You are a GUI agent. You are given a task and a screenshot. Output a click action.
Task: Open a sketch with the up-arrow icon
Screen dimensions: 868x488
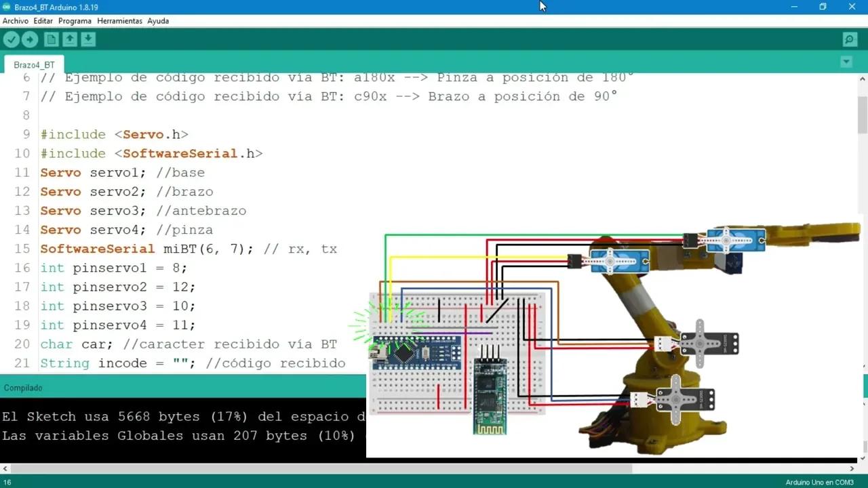point(70,39)
